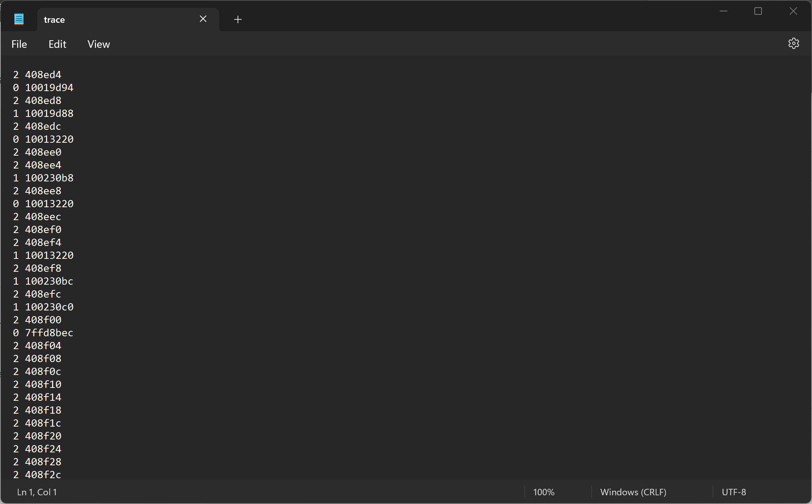Click the last visible line 408f2c
Screen dimensions: 812x504
tap(43, 475)
